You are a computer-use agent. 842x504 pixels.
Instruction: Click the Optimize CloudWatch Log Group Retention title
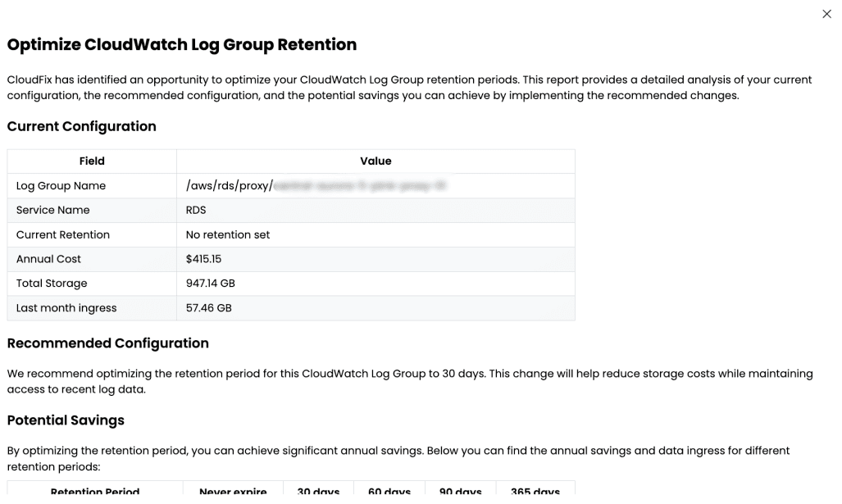point(182,44)
